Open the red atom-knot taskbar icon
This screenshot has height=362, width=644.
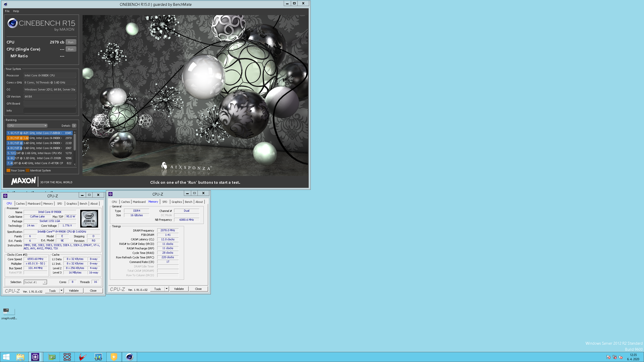[67, 357]
